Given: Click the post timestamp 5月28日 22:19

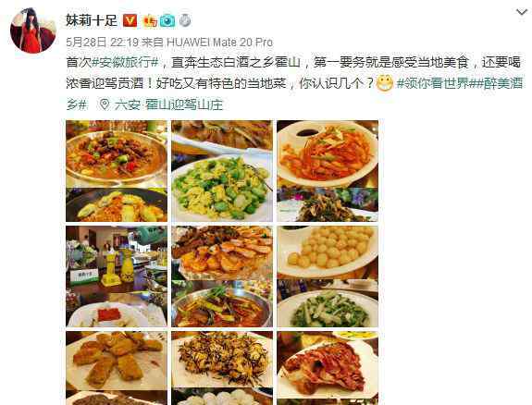Looking at the screenshot, I should click(102, 43).
